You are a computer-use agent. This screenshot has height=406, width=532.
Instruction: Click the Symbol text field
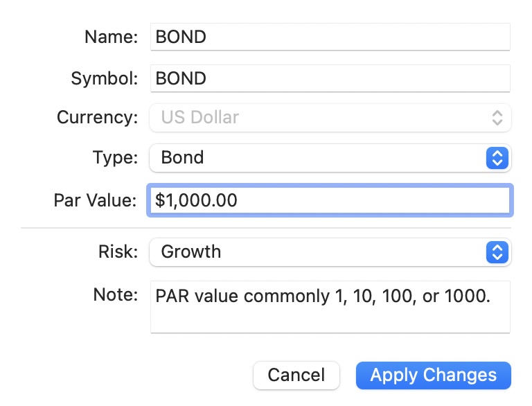[x=330, y=78]
